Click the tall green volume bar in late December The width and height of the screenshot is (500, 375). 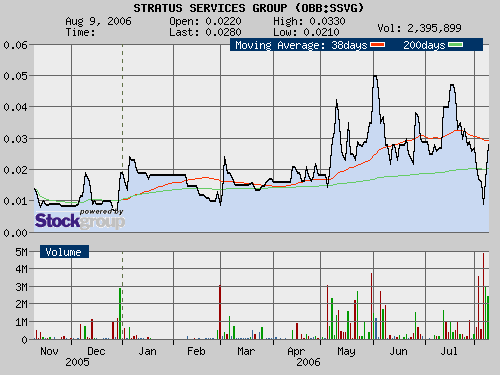coord(120,313)
